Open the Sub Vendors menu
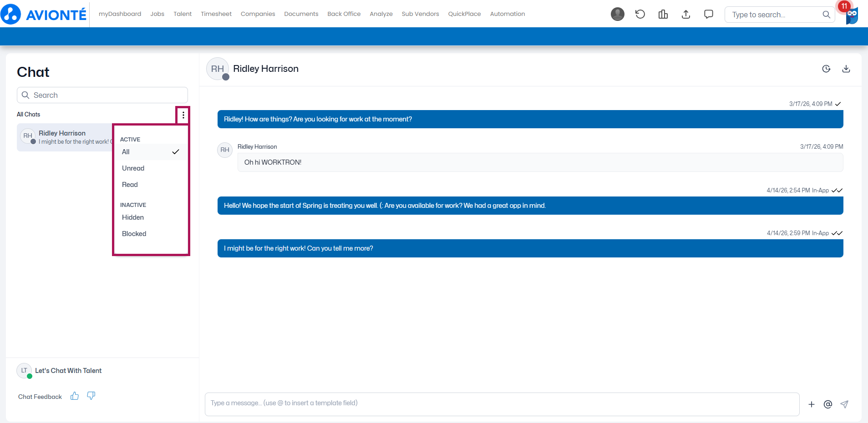Viewport: 868px width, 423px height. point(421,14)
